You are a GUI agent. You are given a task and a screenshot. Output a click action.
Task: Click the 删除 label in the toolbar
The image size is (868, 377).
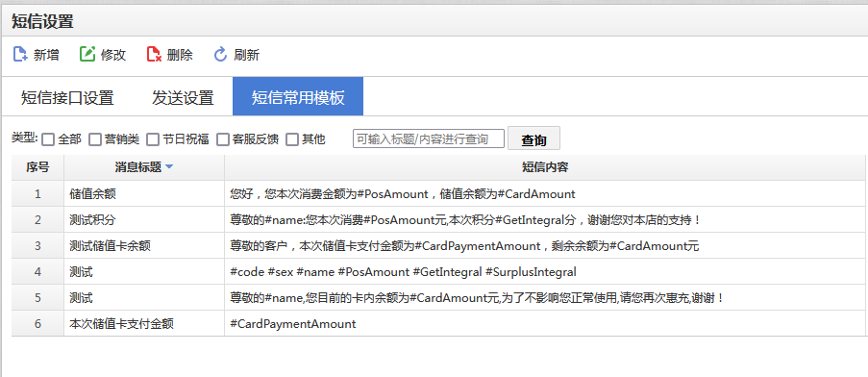(180, 55)
